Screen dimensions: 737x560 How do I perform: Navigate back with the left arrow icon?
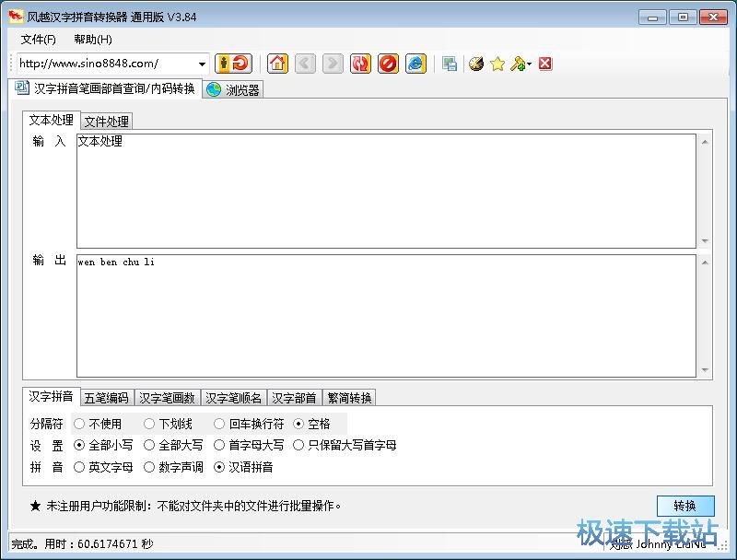[305, 64]
